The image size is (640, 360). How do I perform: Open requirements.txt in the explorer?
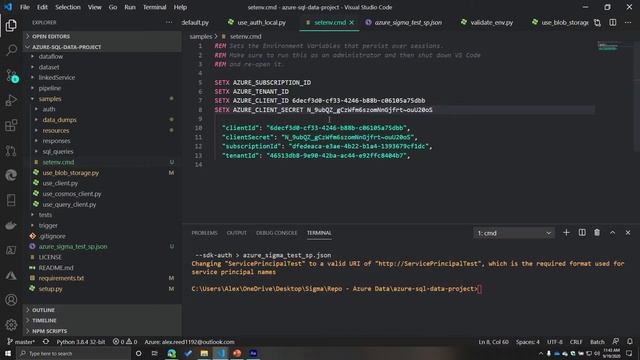(x=61, y=278)
